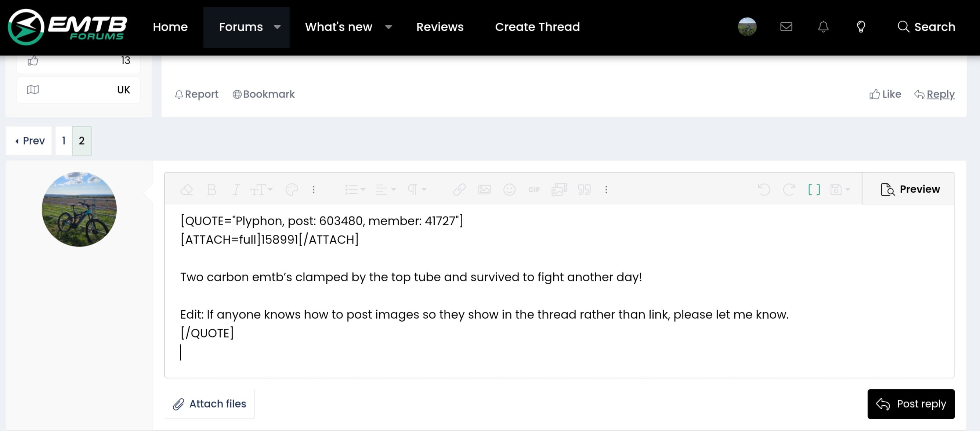Viewport: 980px width, 431px height.
Task: Go to page 1
Action: point(64,140)
